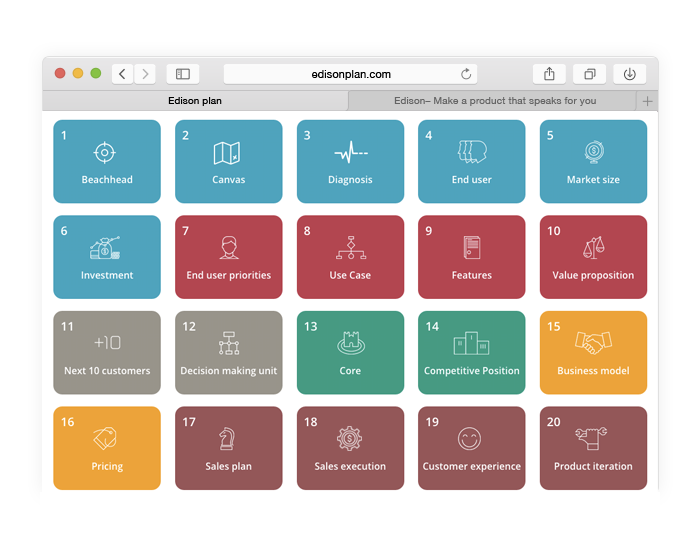700x550 pixels.
Task: Click the number 20 on Product iteration tile
Action: [x=554, y=422]
